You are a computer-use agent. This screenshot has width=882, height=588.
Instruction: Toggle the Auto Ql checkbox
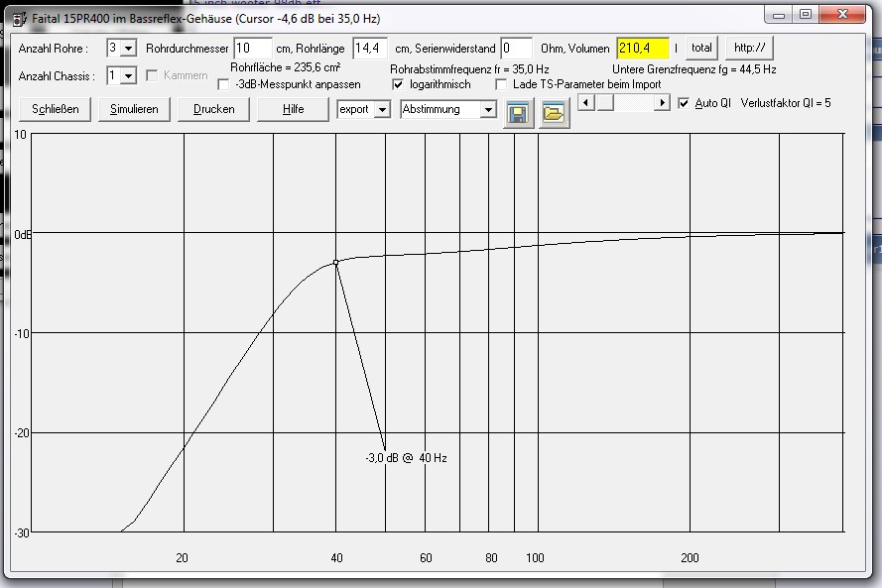pyautogui.click(x=684, y=103)
